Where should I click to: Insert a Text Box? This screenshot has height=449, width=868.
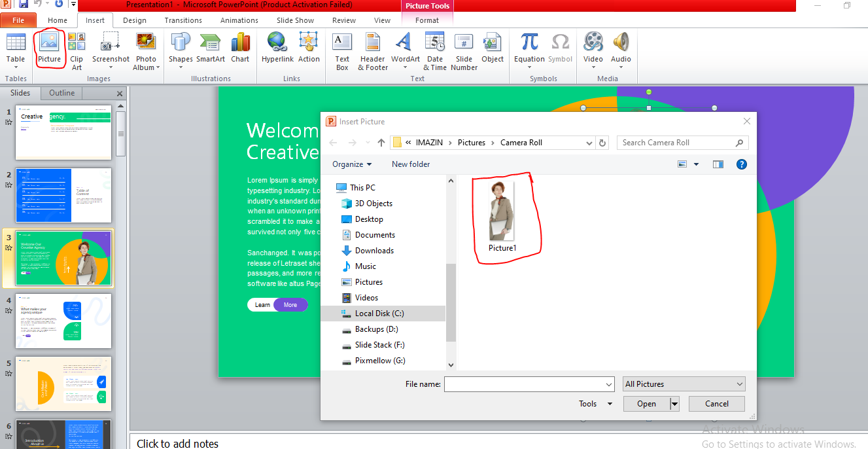342,50
